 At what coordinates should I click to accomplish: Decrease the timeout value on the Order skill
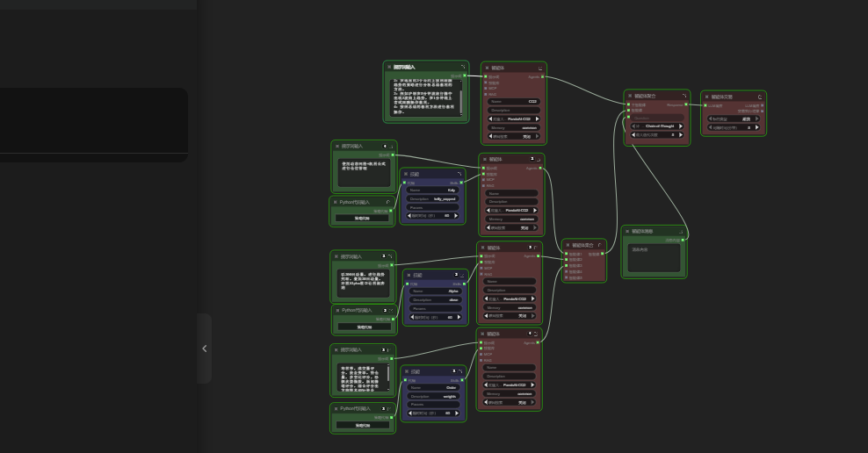click(x=410, y=413)
